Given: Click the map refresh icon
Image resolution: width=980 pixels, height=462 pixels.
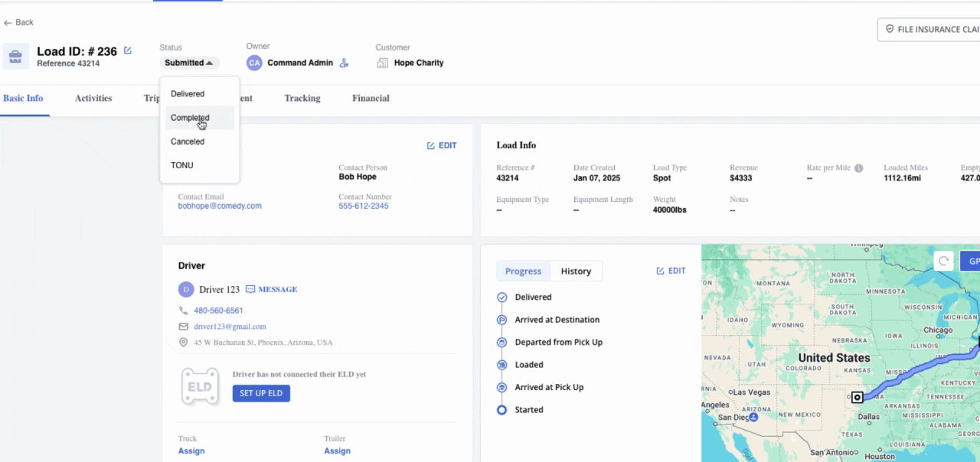Looking at the screenshot, I should 943,261.
